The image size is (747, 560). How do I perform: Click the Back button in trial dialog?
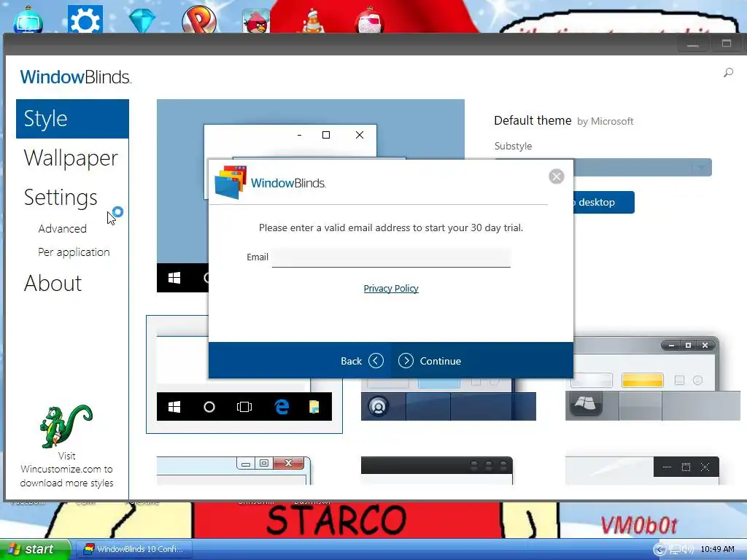pyautogui.click(x=362, y=361)
